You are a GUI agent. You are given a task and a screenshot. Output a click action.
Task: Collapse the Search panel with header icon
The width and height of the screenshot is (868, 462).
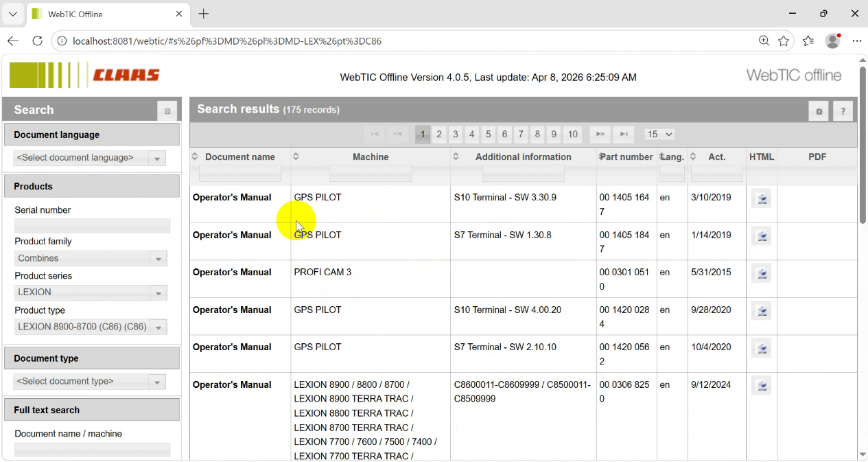tap(167, 111)
